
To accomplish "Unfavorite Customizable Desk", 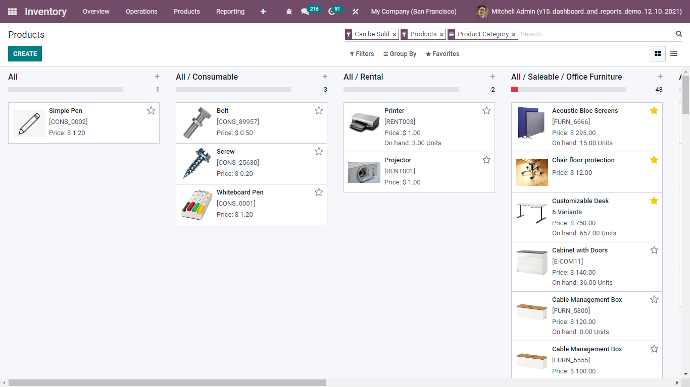I will coord(654,201).
